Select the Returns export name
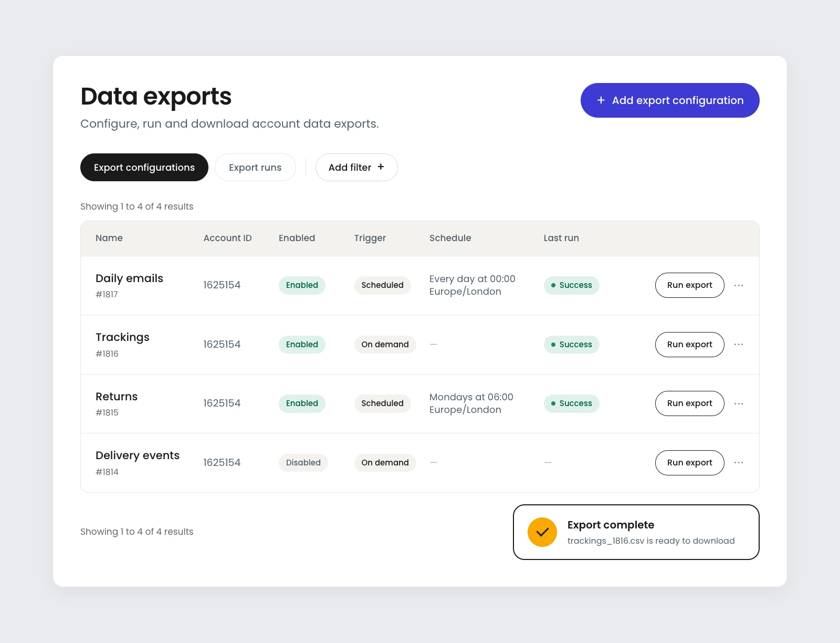The height and width of the screenshot is (643, 840). (x=117, y=397)
